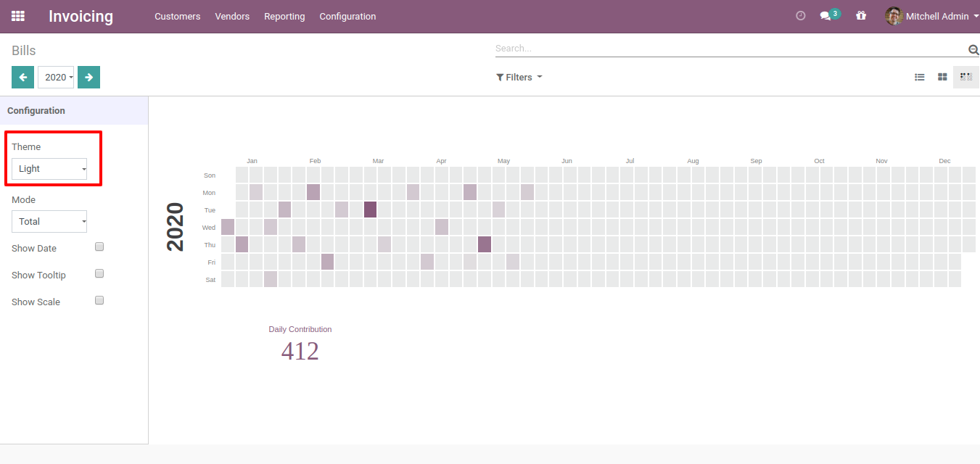
Task: Enable the Show Scale checkbox
Action: tap(100, 301)
